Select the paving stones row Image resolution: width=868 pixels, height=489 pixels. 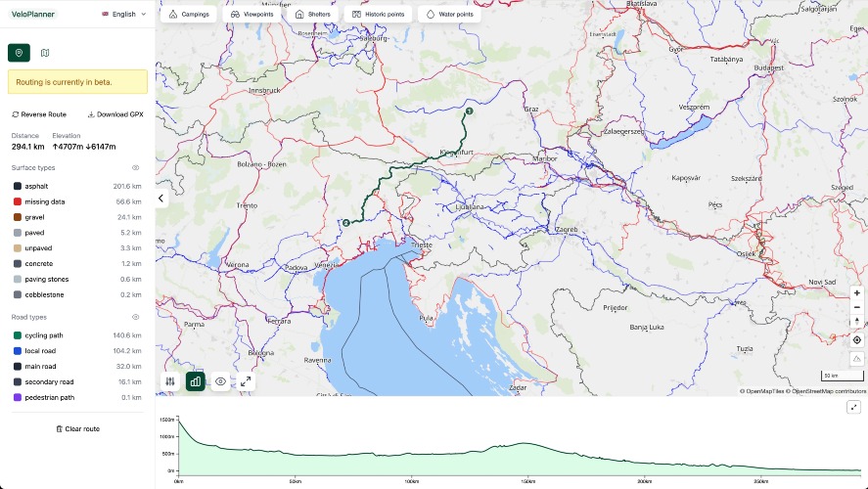point(77,280)
